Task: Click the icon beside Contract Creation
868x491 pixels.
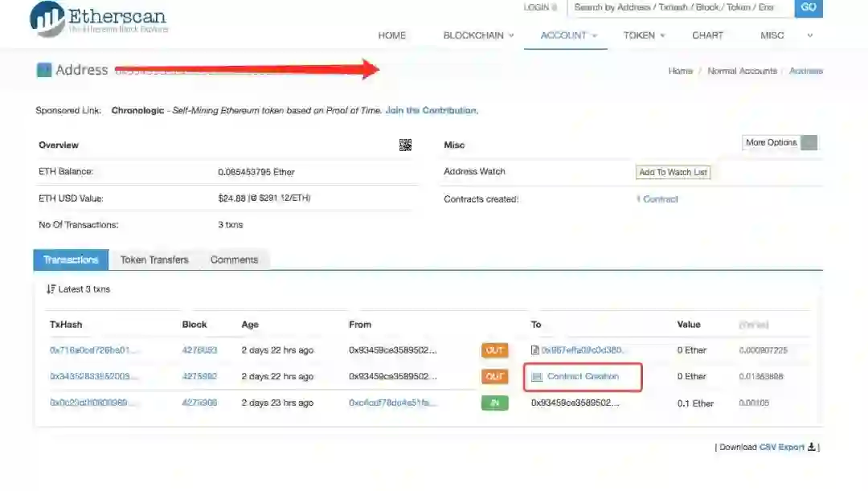Action: [x=536, y=376]
